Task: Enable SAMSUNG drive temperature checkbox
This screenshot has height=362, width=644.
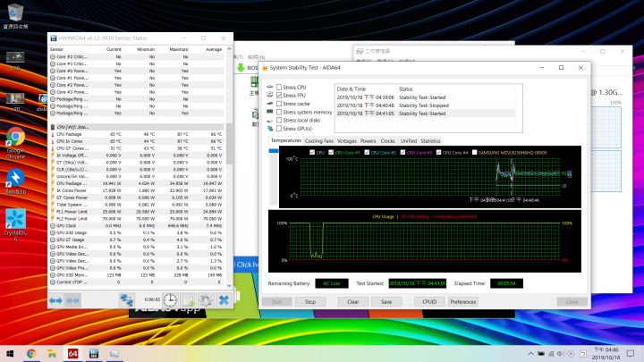Action: tap(474, 152)
